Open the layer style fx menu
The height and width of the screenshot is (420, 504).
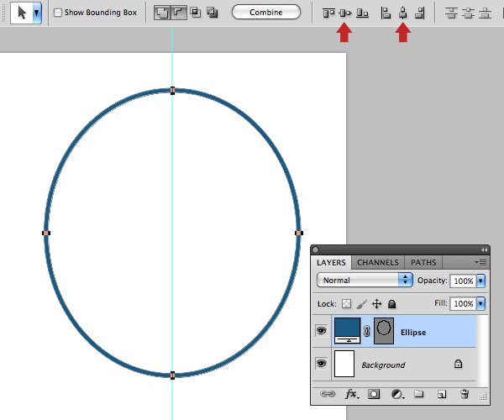[x=352, y=394]
